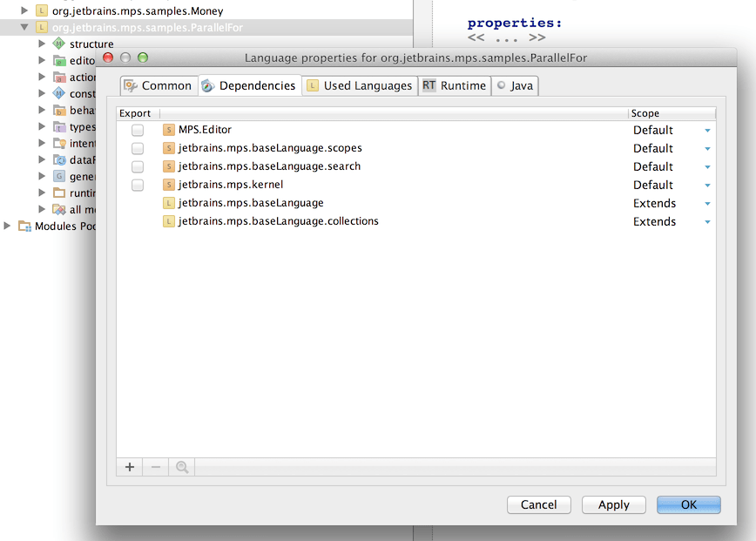Viewport: 756px width, 541px height.
Task: Open Scope dropdown for jetbrains.mps.baseLanguage
Action: point(707,204)
